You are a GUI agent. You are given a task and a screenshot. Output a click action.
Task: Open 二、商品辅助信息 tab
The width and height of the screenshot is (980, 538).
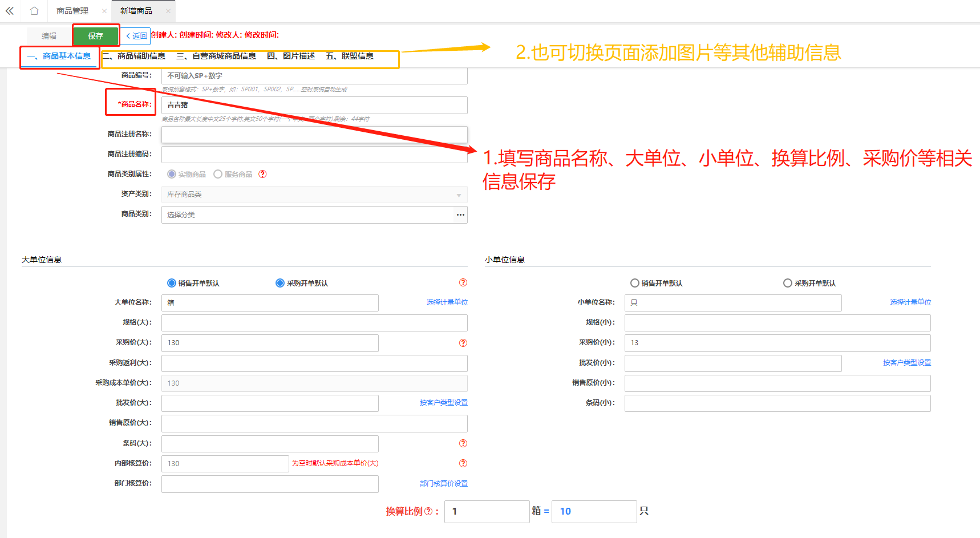tap(134, 56)
